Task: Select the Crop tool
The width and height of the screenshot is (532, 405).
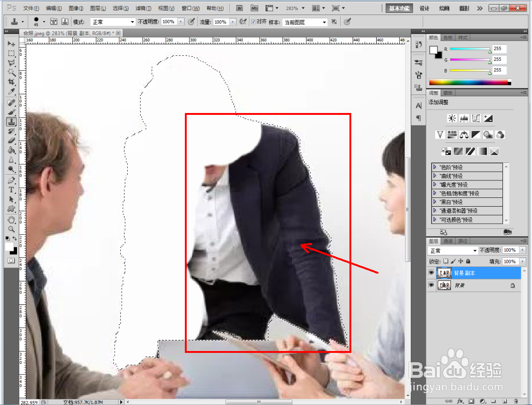Action: point(11,82)
